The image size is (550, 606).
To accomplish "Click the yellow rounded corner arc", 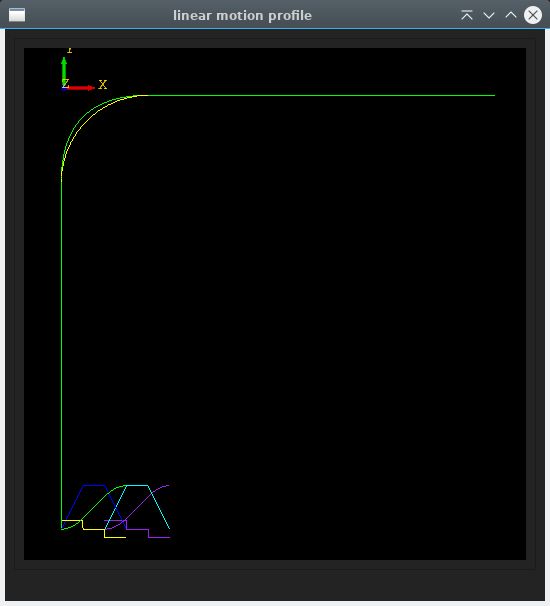I will 90,119.
